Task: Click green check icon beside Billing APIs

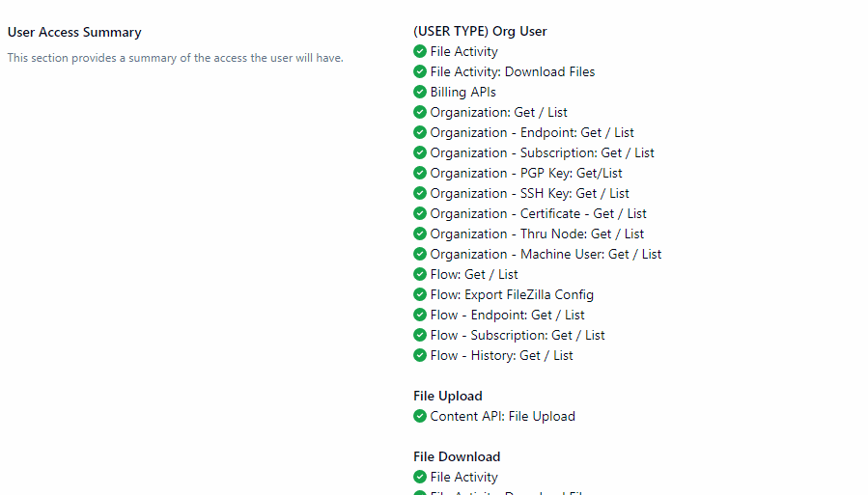Action: click(x=420, y=93)
